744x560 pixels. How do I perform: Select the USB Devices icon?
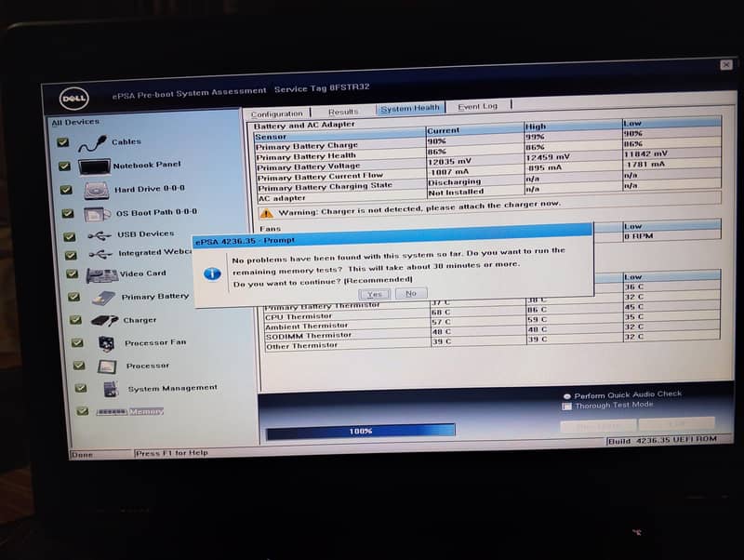click(x=100, y=235)
